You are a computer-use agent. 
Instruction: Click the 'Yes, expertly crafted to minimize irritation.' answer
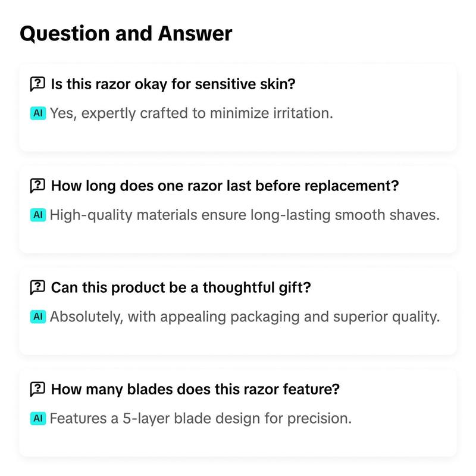pyautogui.click(x=191, y=114)
